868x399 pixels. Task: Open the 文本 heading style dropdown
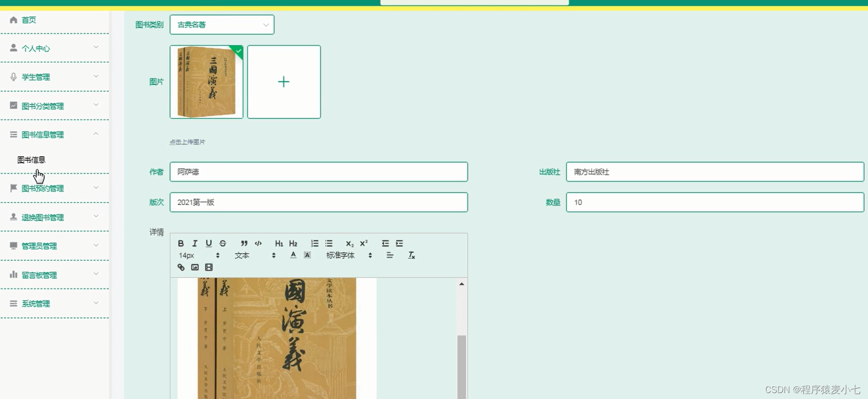pos(255,255)
